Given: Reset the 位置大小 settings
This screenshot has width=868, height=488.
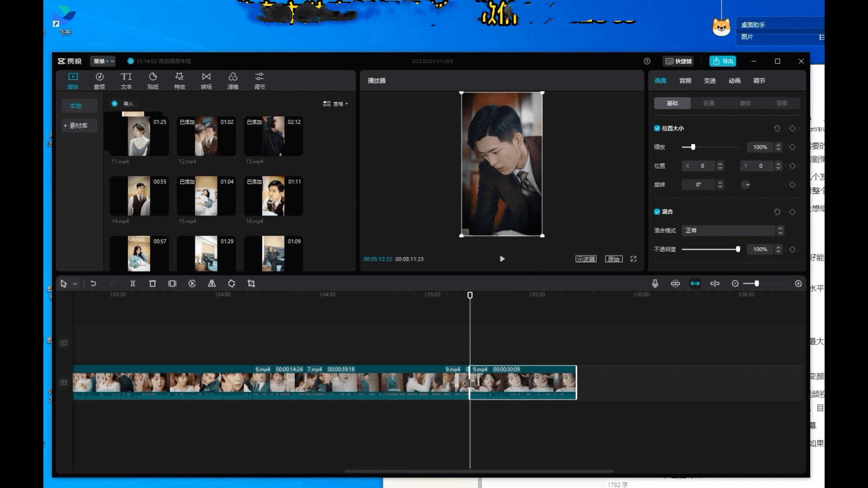Looking at the screenshot, I should pyautogui.click(x=777, y=128).
